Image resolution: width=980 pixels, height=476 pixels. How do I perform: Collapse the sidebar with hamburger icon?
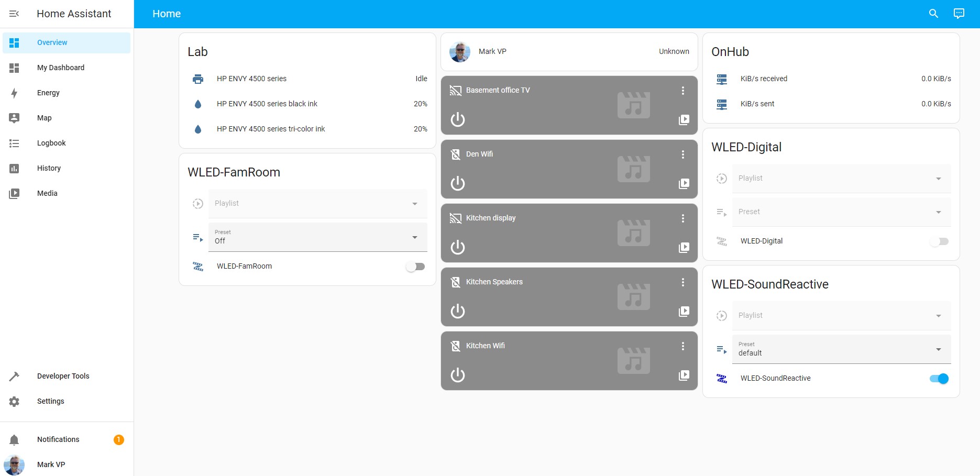(14, 14)
